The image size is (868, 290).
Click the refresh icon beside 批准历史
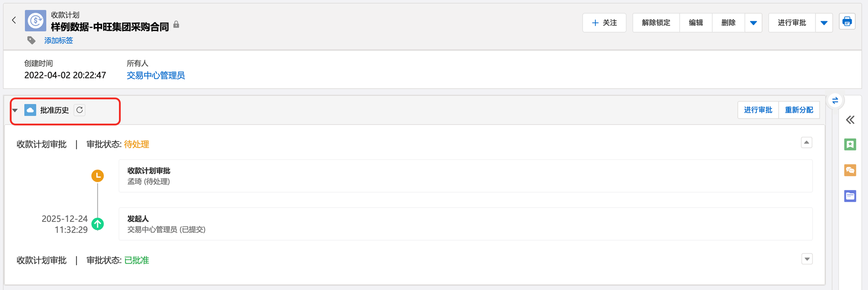(79, 110)
